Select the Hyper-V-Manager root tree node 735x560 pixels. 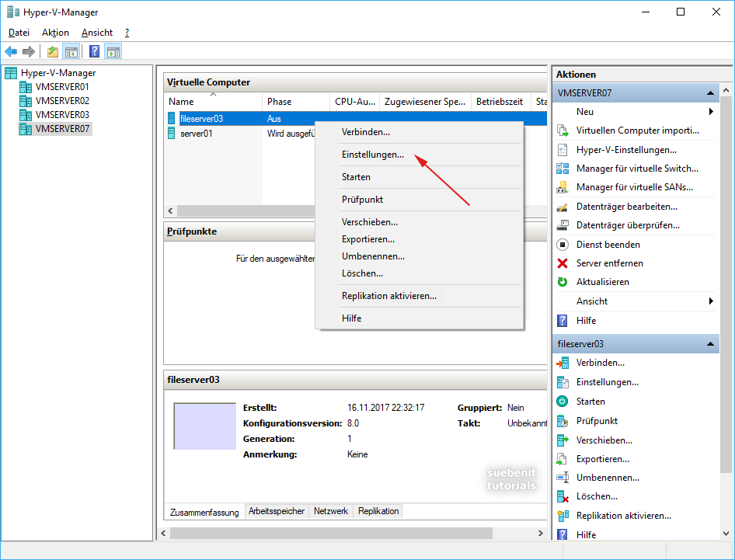58,73
